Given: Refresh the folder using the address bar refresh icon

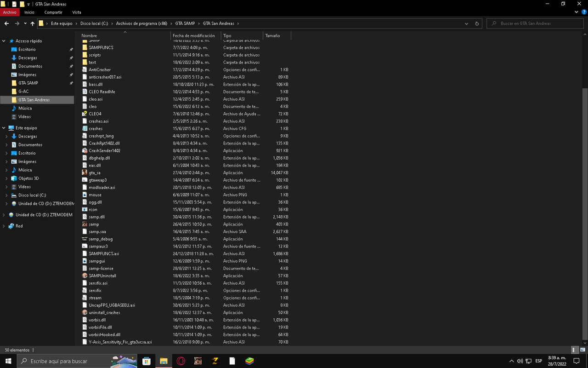Looking at the screenshot, I should click(x=477, y=23).
